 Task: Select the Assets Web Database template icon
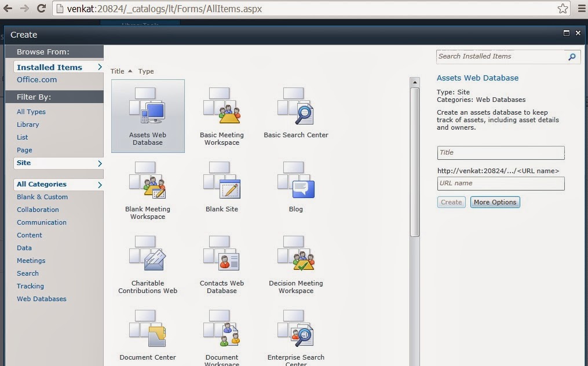point(147,106)
